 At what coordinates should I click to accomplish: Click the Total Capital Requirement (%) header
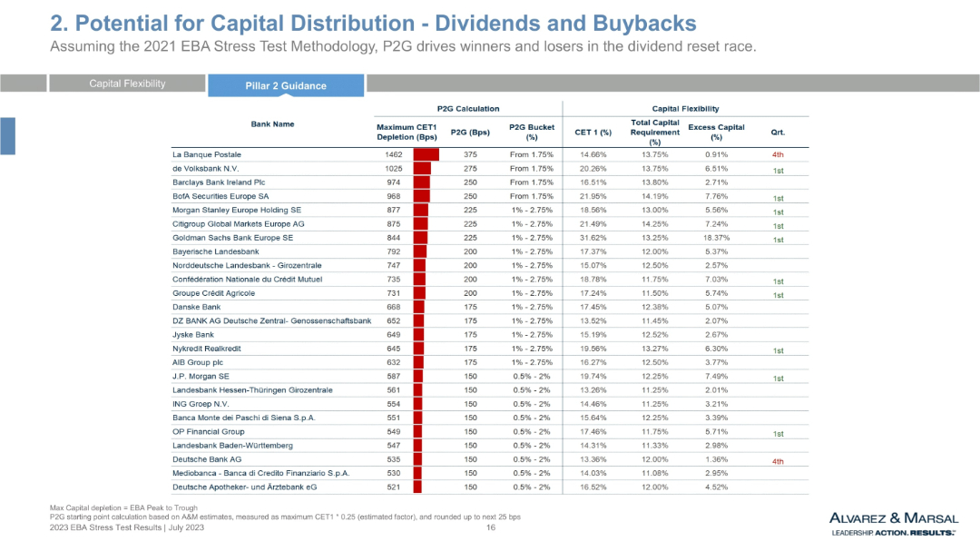pyautogui.click(x=654, y=132)
